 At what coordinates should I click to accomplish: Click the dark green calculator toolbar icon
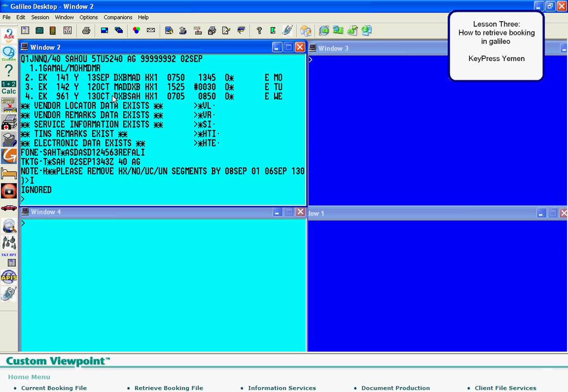click(x=39, y=30)
